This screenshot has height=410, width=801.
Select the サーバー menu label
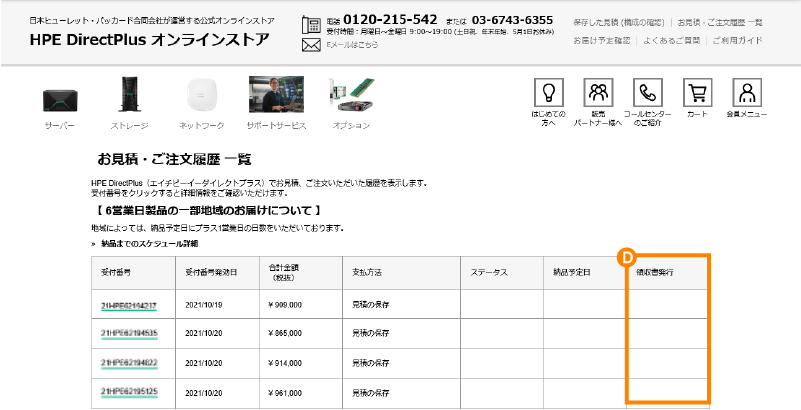click(x=60, y=126)
